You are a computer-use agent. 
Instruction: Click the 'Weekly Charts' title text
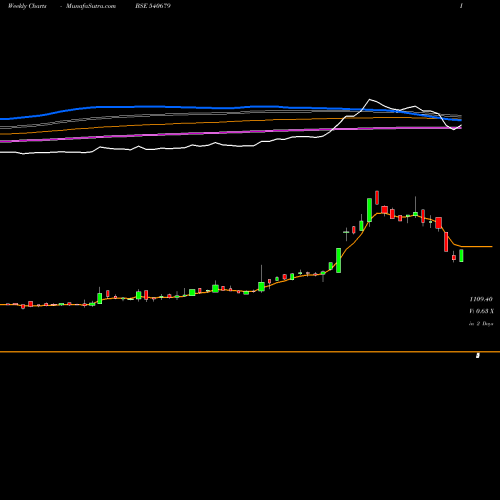pos(27,6)
